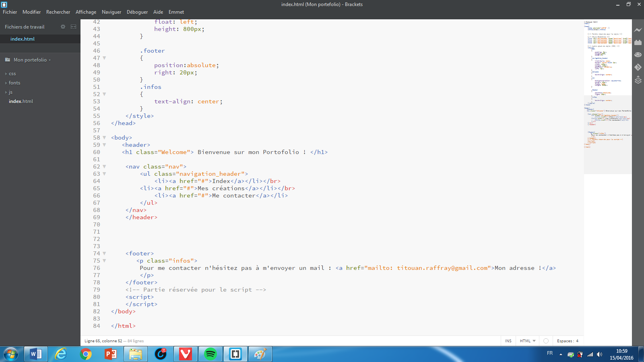Collapse the header tag at line 59

tap(104, 145)
